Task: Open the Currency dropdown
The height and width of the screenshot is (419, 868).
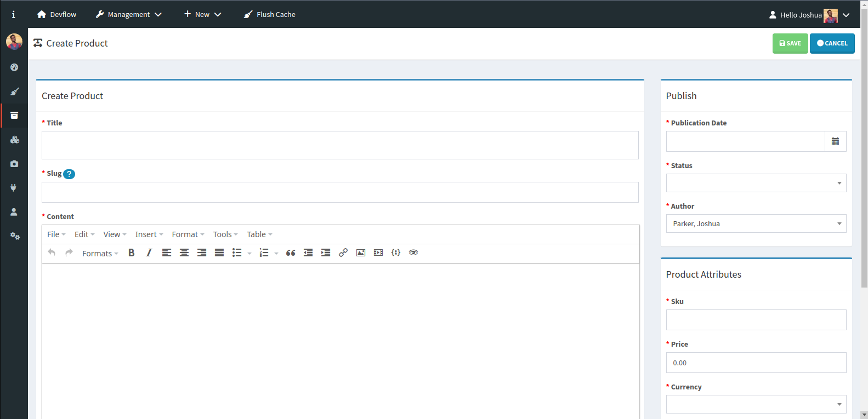Action: pos(756,404)
